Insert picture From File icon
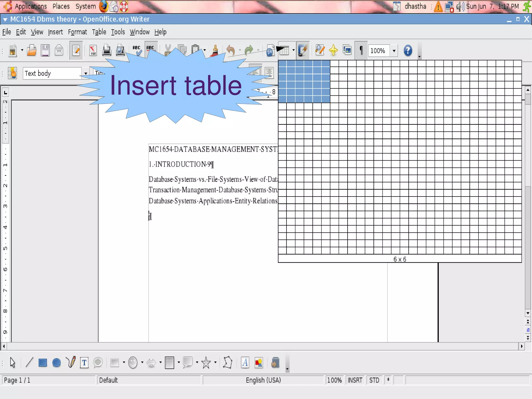 pos(259,362)
